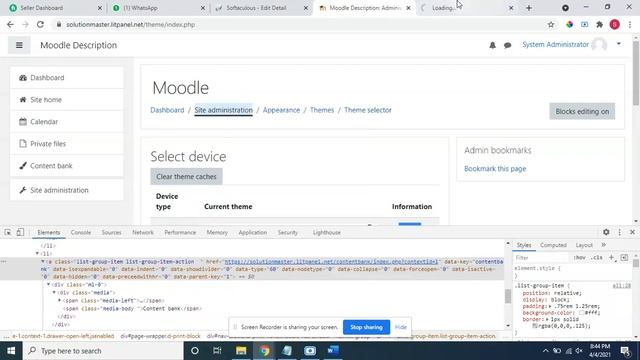Open a new browser tab with plus button
Screen dimensions: 640x360
click(x=529, y=8)
